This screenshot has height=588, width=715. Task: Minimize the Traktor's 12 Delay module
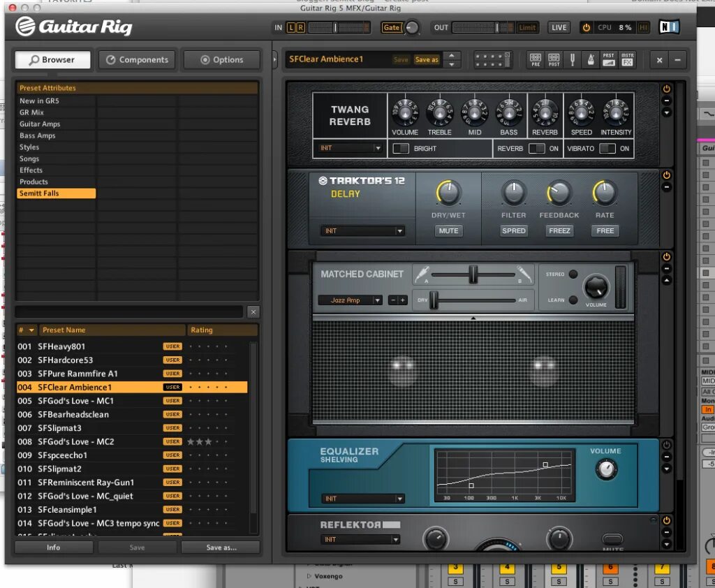[667, 187]
